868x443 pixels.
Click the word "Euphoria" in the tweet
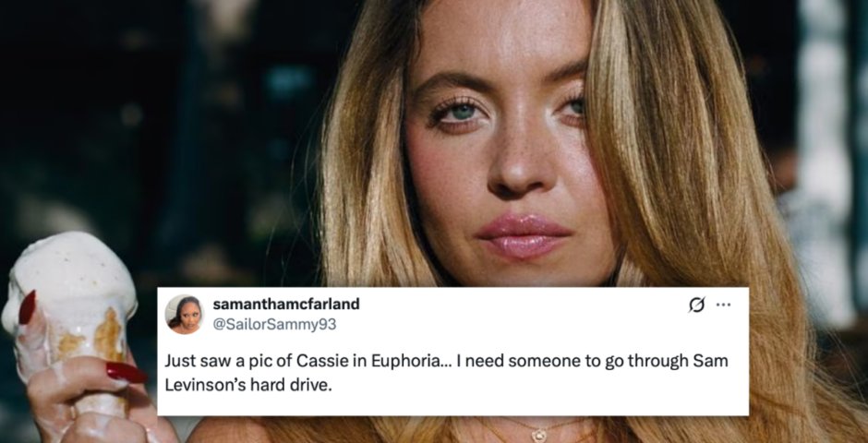point(402,361)
